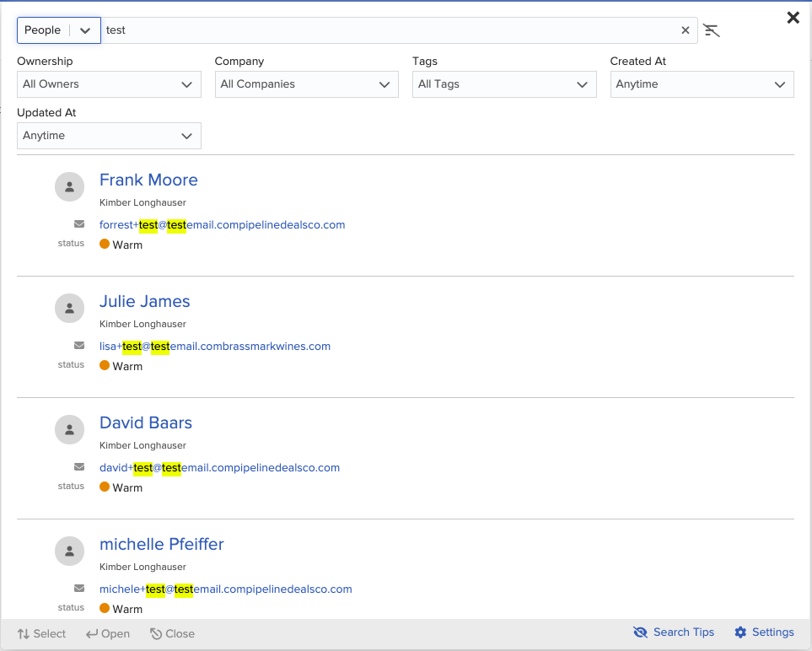Open the Created At Anytime dropdown
Viewport: 812px width, 651px height.
(x=702, y=84)
